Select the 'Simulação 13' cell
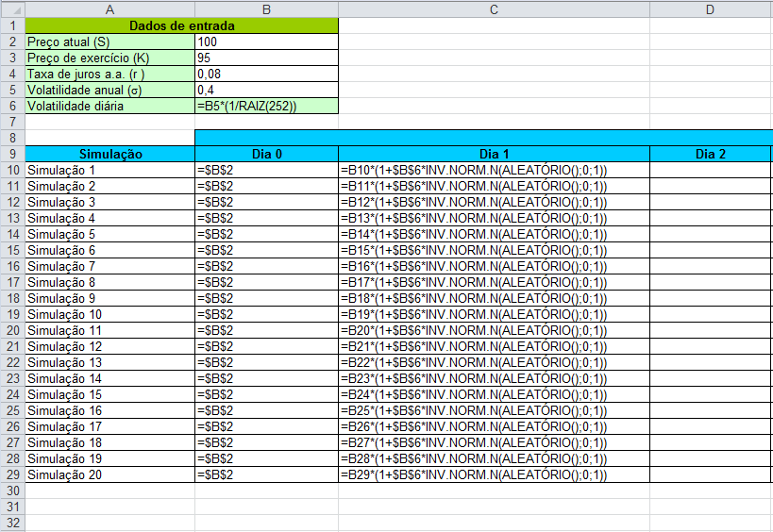Image resolution: width=773 pixels, height=532 pixels. pyautogui.click(x=109, y=362)
